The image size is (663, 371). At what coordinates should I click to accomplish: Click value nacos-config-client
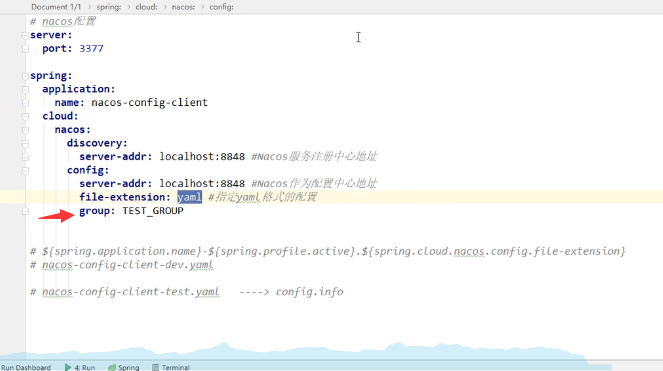tap(150, 103)
